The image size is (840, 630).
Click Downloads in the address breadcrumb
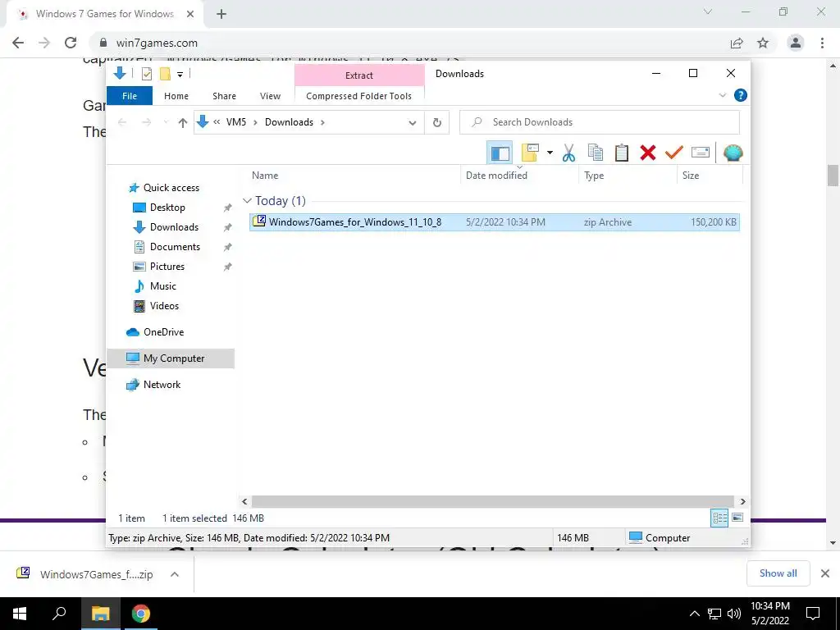(x=289, y=122)
